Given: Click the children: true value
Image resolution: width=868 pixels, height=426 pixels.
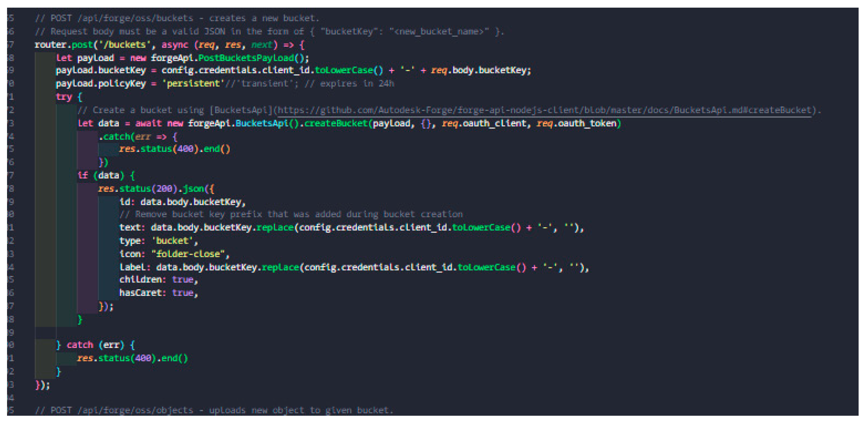Looking at the screenshot, I should pos(183,280).
